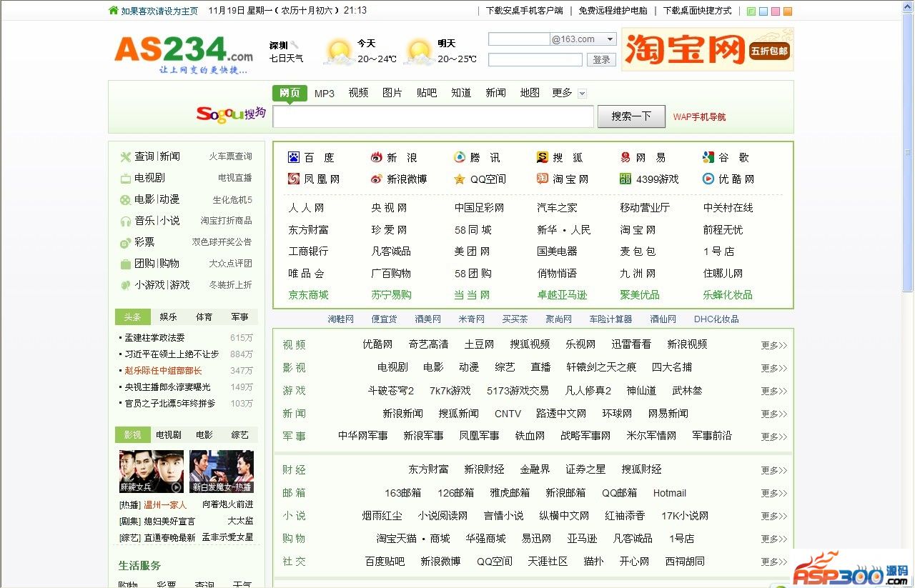This screenshot has width=915, height=588.
Task: Open the 下载桌面快捷方式 link
Action: pos(698,11)
